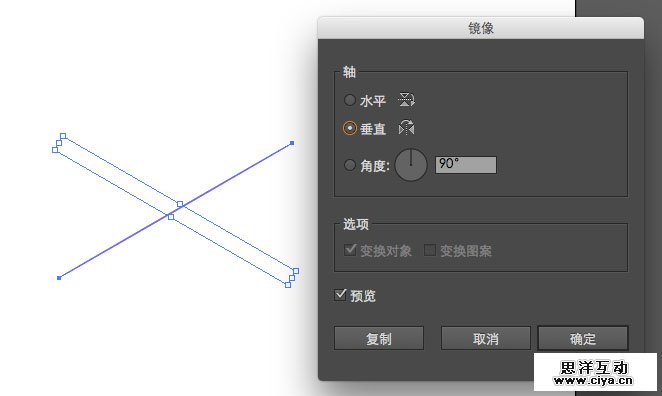Select the top-right anchor of the purple line
662x396 pixels.
click(x=292, y=143)
